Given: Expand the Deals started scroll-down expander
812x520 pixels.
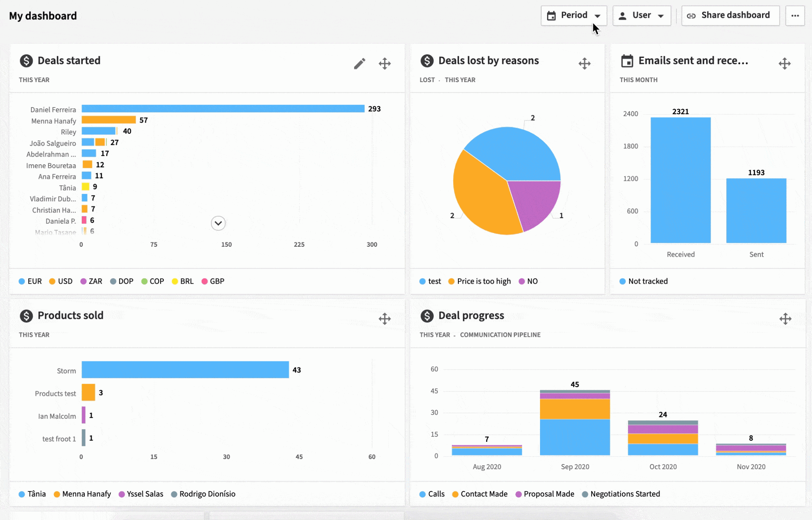Looking at the screenshot, I should [x=218, y=223].
